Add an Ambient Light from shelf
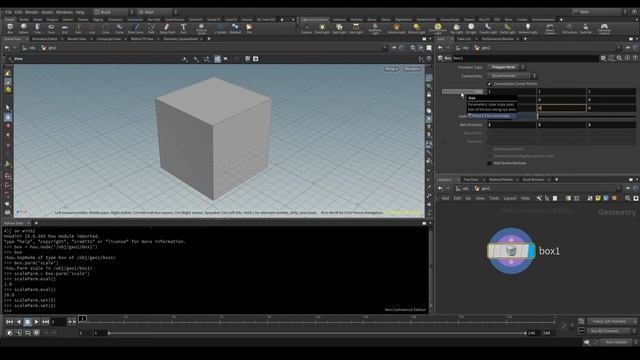 click(528, 29)
